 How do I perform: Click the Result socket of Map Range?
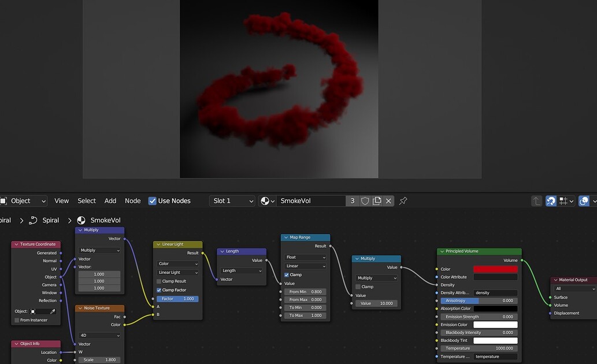pyautogui.click(x=330, y=246)
